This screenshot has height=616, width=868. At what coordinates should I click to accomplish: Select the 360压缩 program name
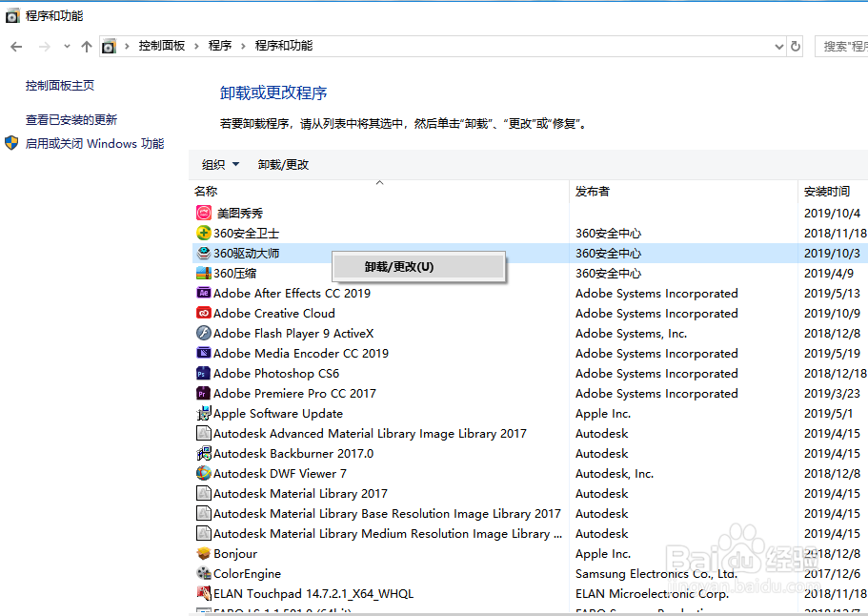[x=234, y=273]
